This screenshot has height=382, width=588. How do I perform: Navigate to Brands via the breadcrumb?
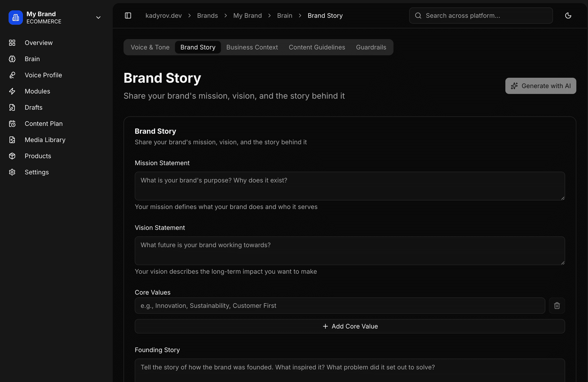pyautogui.click(x=207, y=16)
